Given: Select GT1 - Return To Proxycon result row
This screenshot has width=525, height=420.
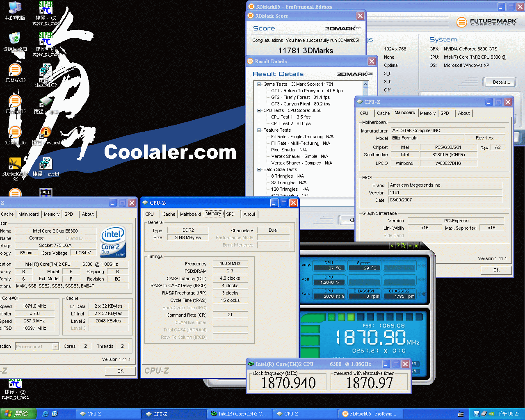Looking at the screenshot, I should coord(307,91).
